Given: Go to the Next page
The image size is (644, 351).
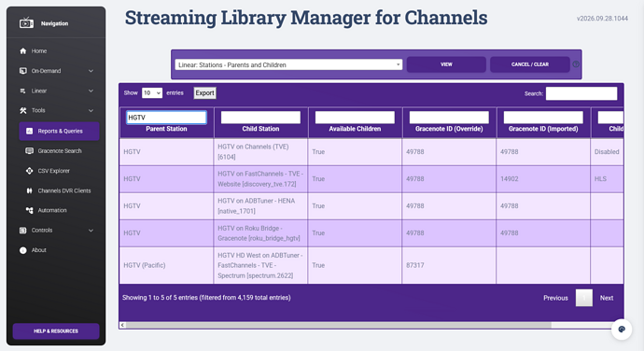Looking at the screenshot, I should pyautogui.click(x=607, y=298).
